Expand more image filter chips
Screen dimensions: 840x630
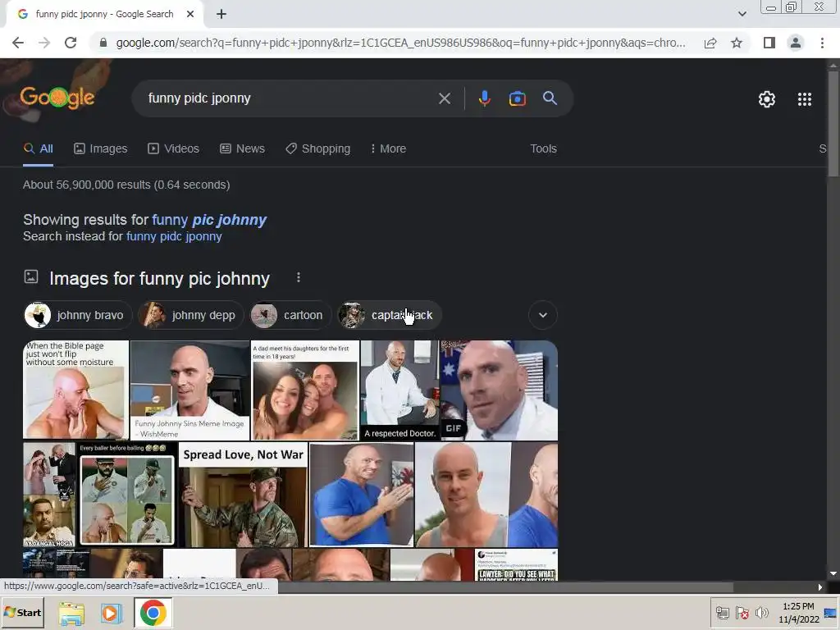543,315
